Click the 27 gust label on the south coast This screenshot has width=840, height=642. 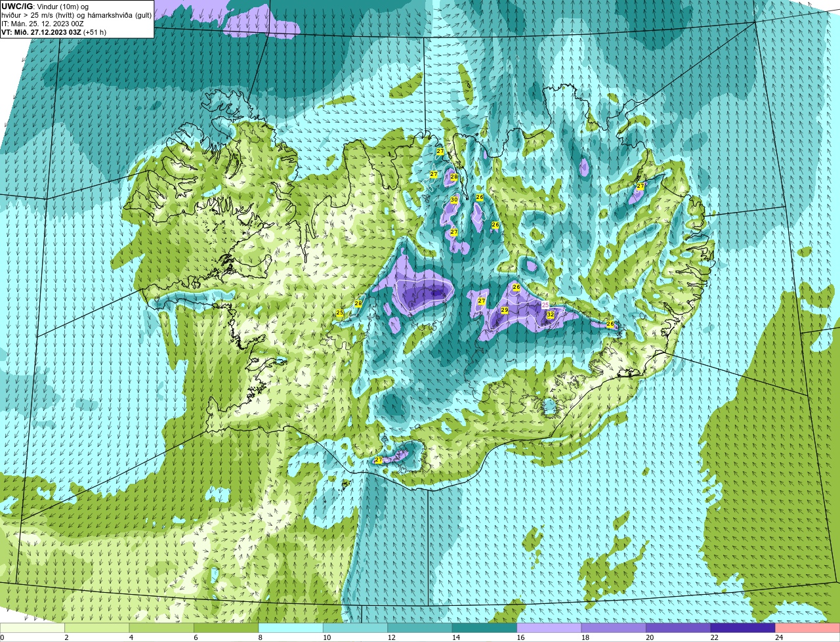pyautogui.click(x=379, y=460)
